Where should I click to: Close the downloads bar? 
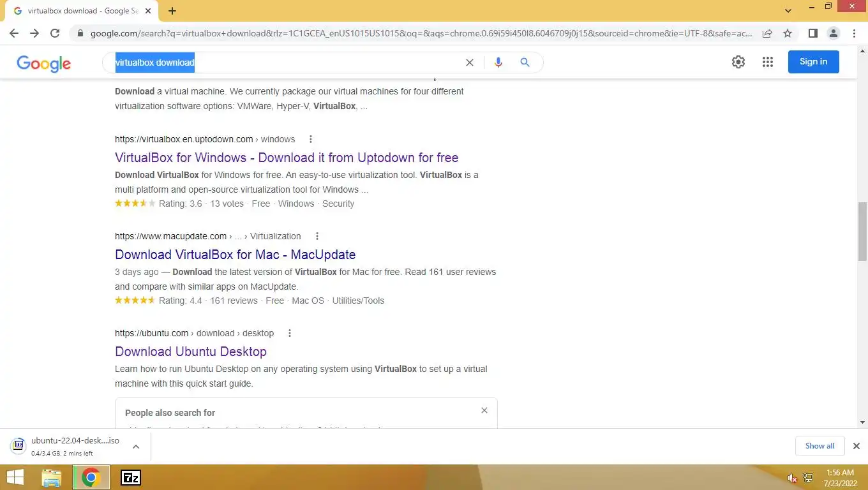pos(857,446)
